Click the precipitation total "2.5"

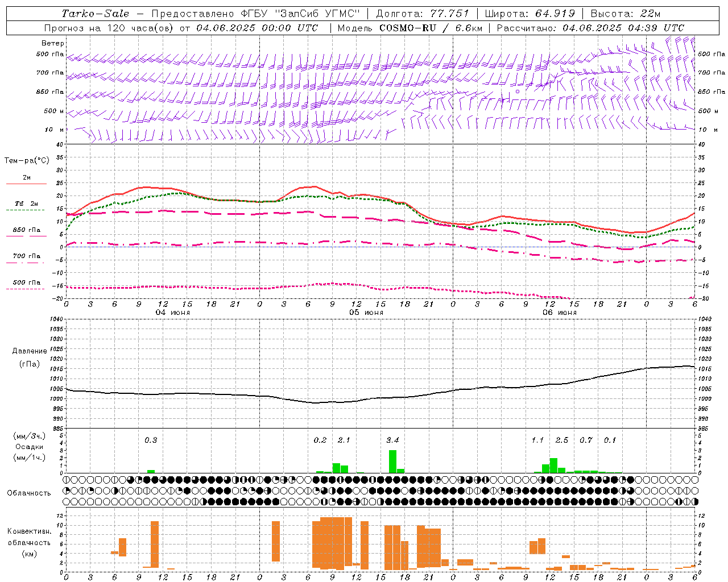coord(562,440)
